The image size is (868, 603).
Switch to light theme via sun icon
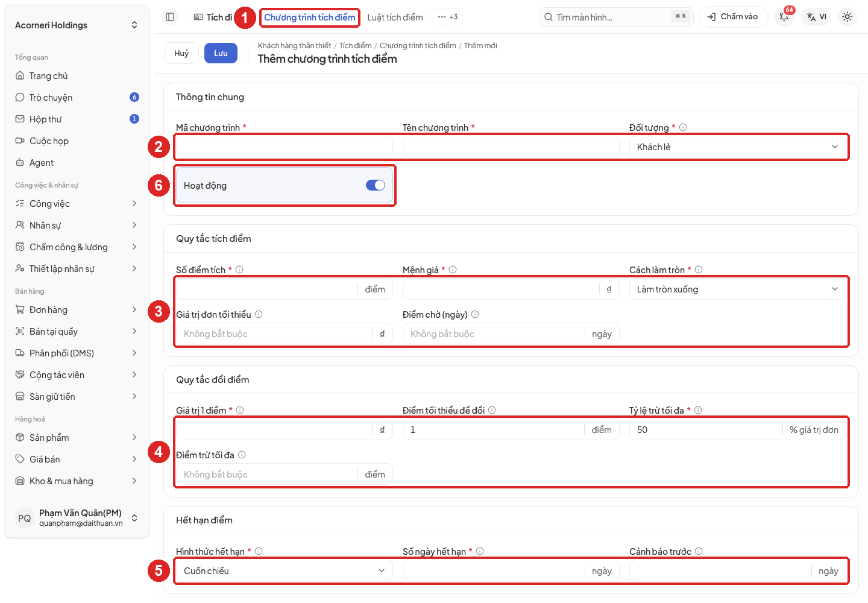tap(847, 17)
